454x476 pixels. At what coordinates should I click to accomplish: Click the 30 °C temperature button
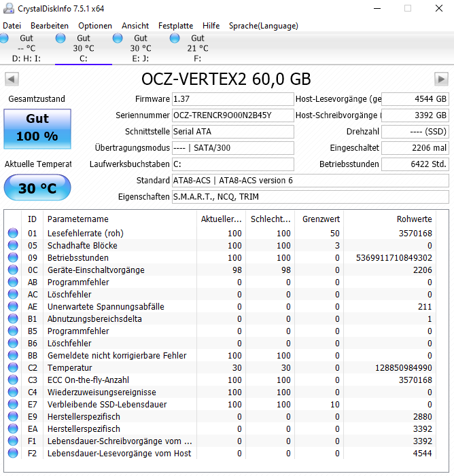tap(37, 187)
